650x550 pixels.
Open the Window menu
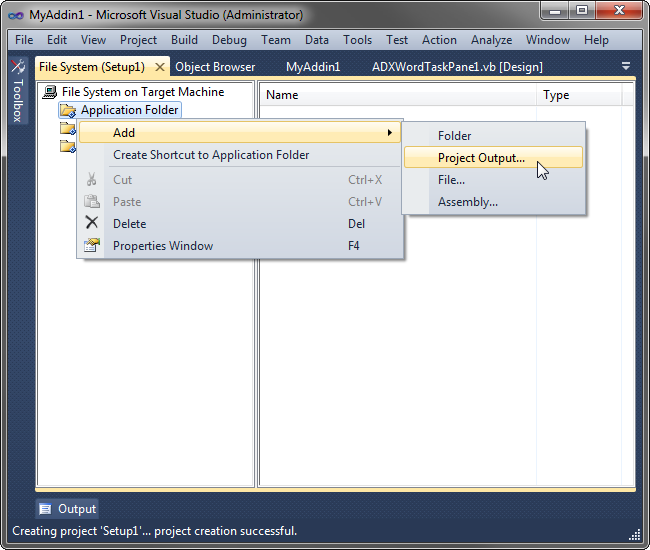(x=548, y=40)
